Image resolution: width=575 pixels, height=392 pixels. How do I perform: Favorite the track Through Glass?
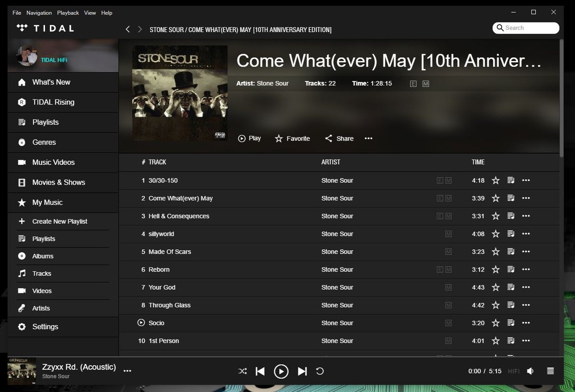point(495,305)
